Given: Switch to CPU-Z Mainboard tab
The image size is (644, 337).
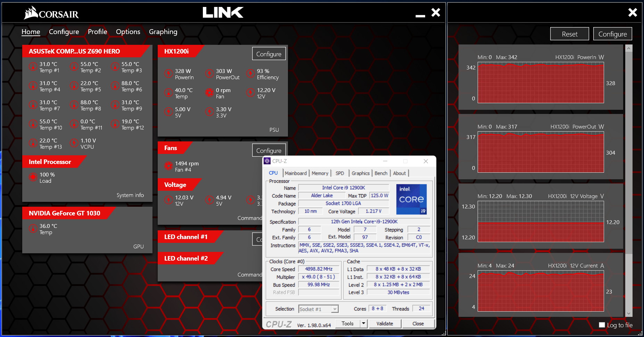Looking at the screenshot, I should point(296,173).
